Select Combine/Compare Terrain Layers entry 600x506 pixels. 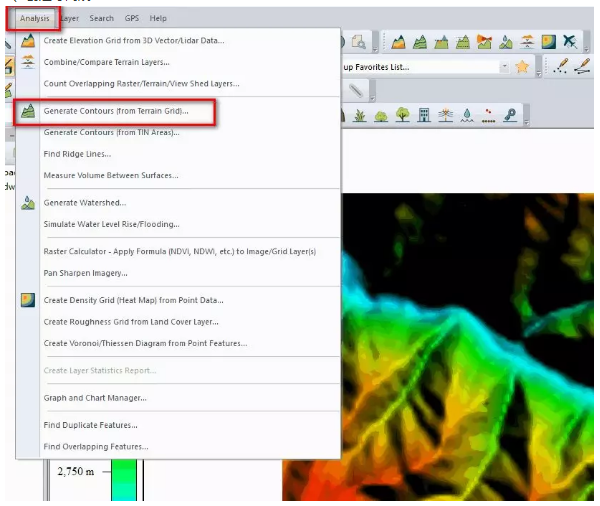click(106, 62)
